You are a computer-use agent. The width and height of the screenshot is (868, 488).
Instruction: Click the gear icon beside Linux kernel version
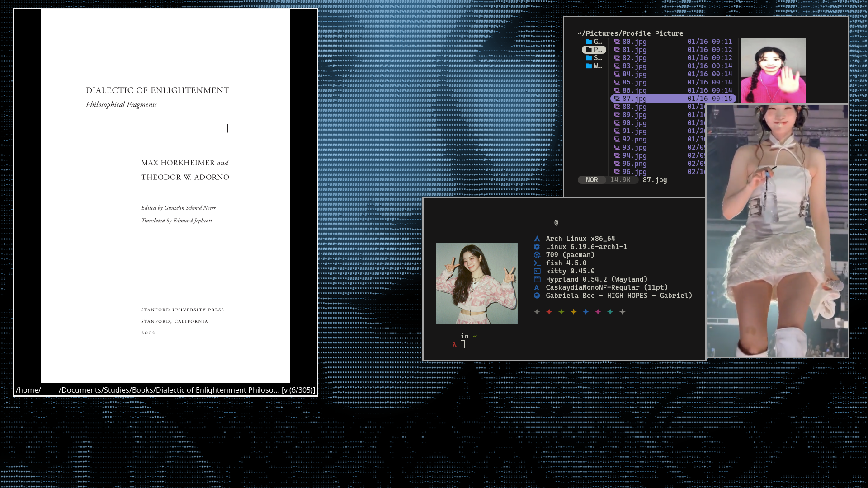coord(537,247)
